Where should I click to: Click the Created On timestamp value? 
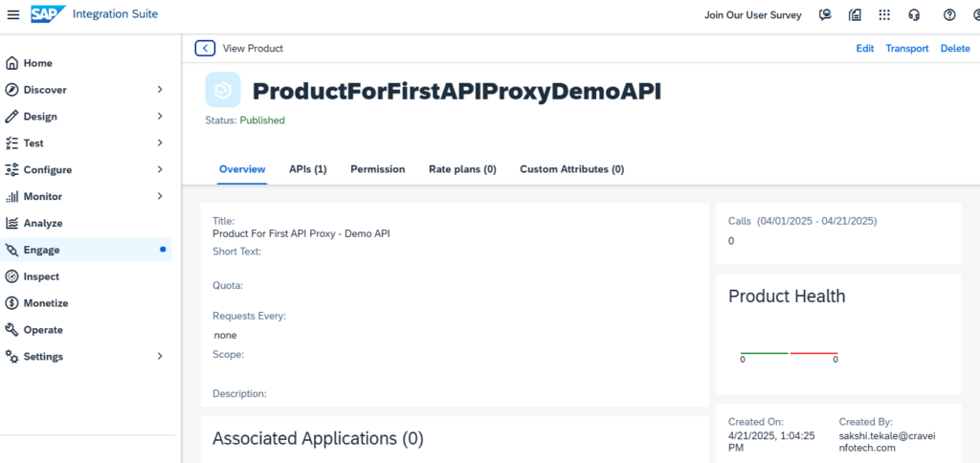[772, 442]
